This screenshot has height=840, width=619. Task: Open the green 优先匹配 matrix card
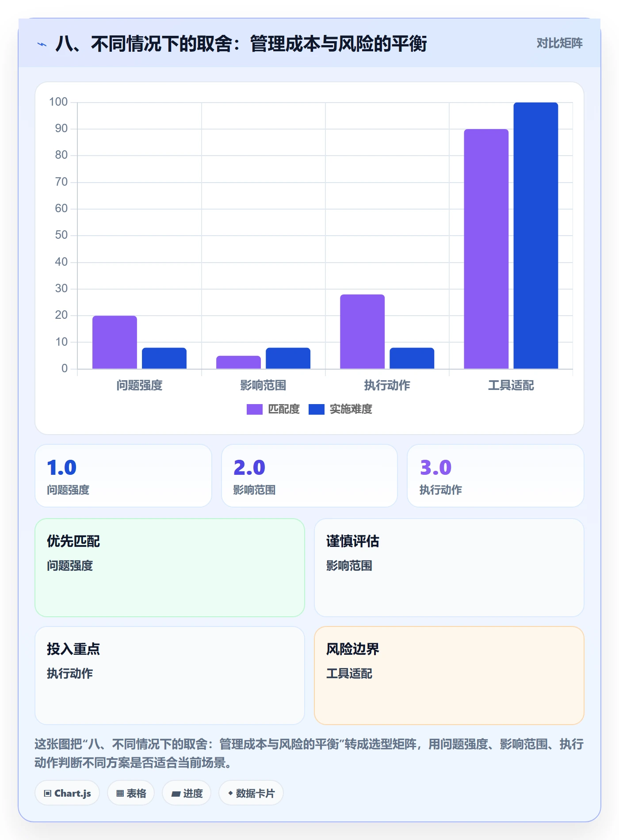[170, 568]
